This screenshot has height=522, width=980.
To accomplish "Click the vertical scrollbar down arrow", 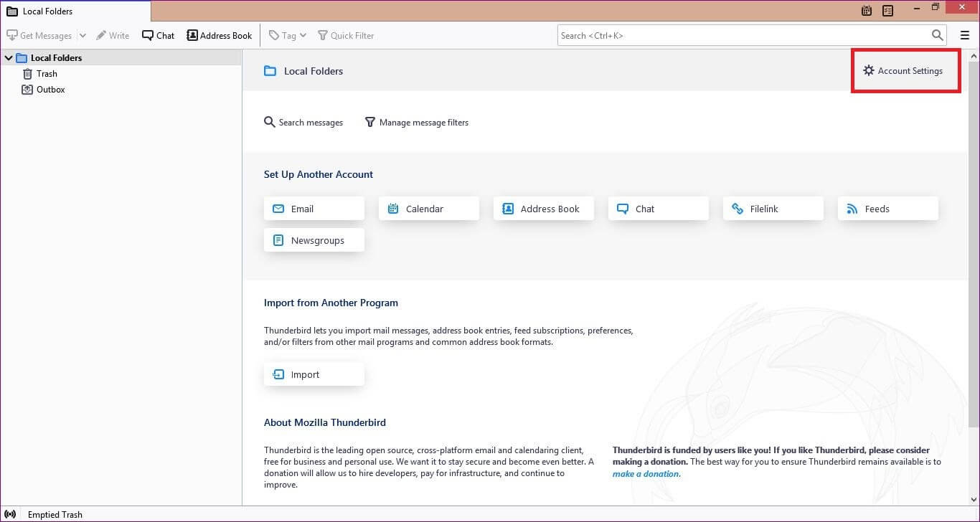I will coord(974,499).
